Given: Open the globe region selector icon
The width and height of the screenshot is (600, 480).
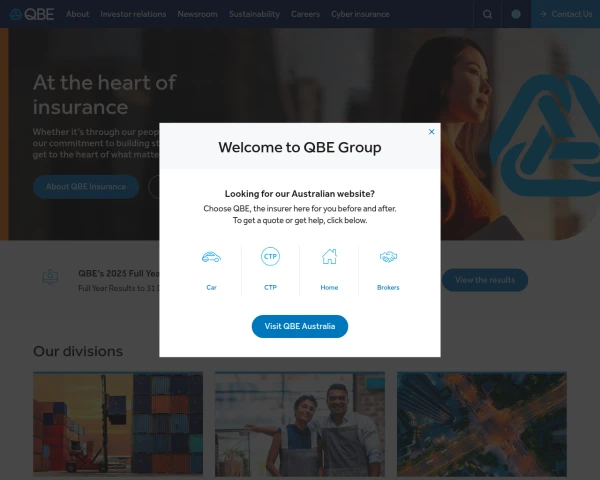Looking at the screenshot, I should (x=516, y=14).
